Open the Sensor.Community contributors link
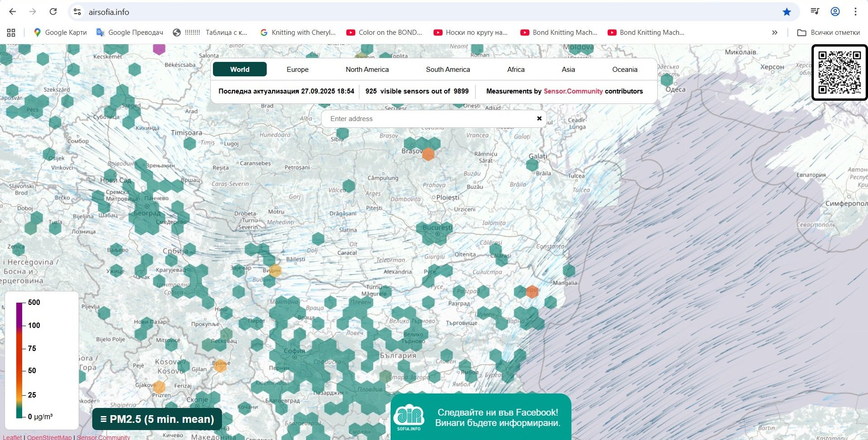The height and width of the screenshot is (440, 868). click(x=573, y=91)
